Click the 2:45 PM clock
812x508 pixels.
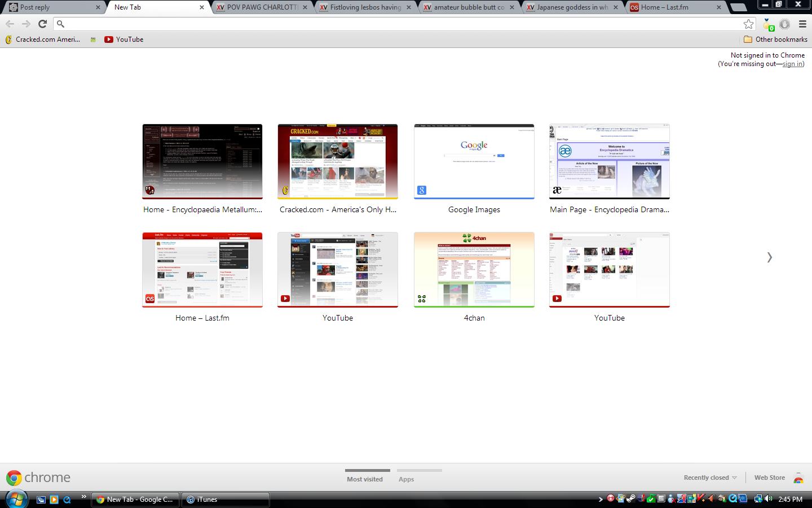pos(790,500)
